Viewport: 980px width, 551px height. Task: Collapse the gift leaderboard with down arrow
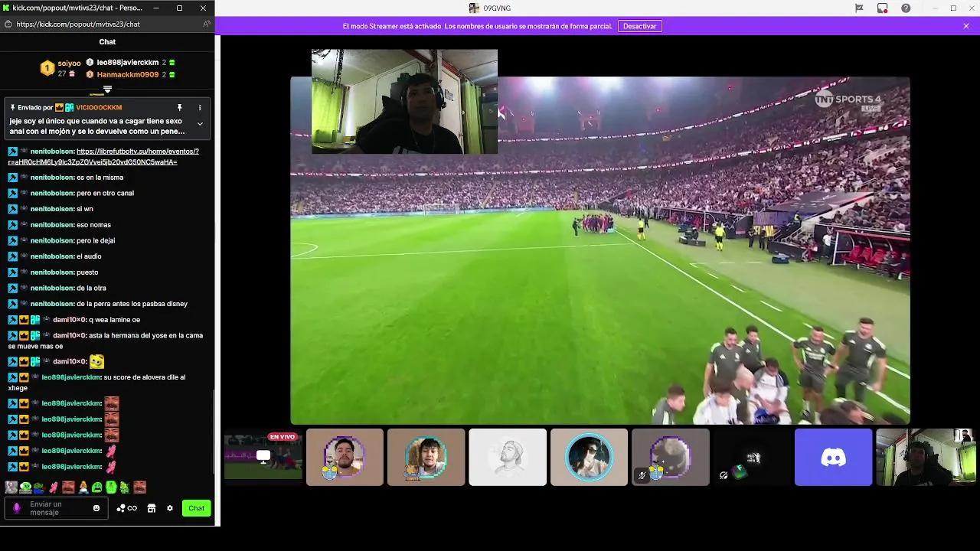tap(107, 90)
